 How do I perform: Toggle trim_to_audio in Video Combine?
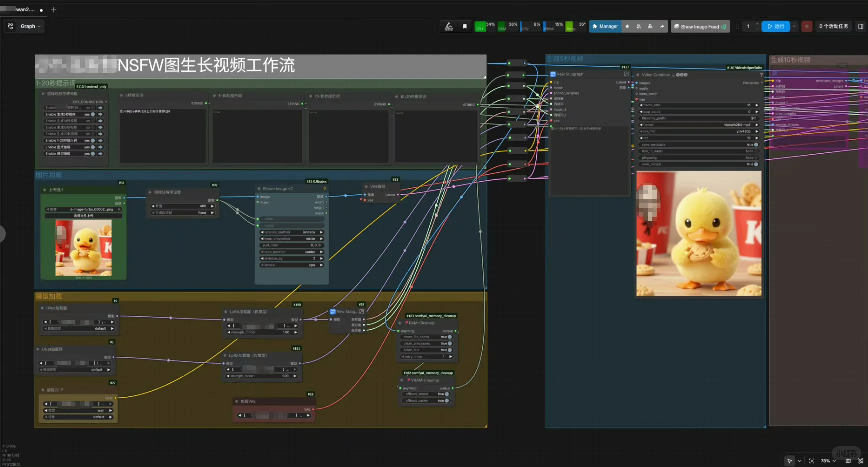click(699, 151)
